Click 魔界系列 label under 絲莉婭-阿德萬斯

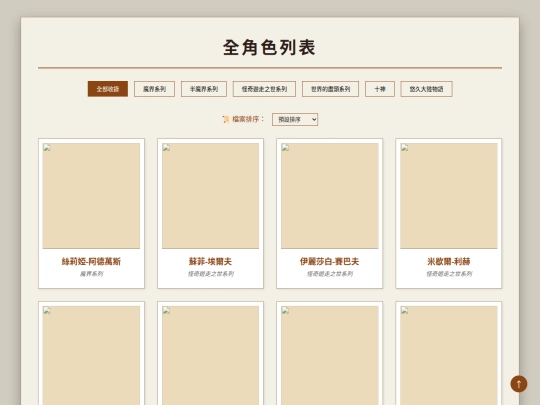[x=91, y=274]
